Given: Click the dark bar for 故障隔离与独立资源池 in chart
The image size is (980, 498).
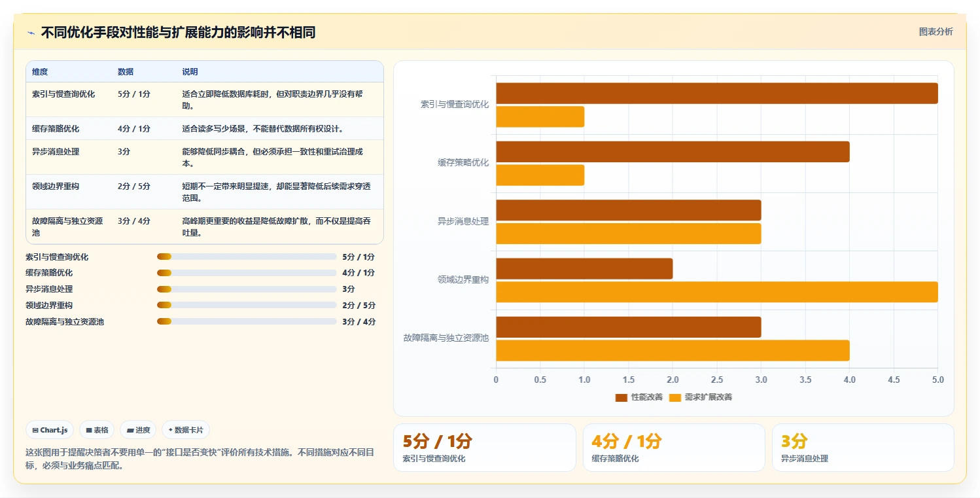Looking at the screenshot, I should pos(629,327).
